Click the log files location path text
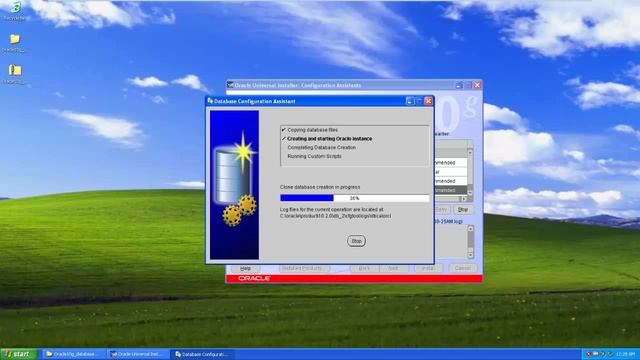This screenshot has height=360, width=640. pos(336,216)
